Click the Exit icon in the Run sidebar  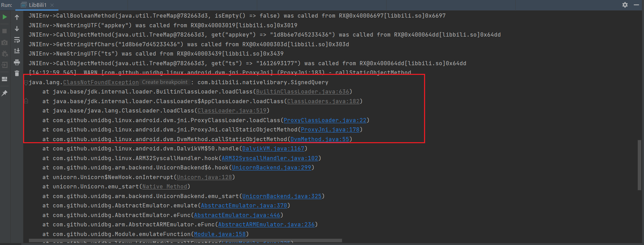(5, 65)
